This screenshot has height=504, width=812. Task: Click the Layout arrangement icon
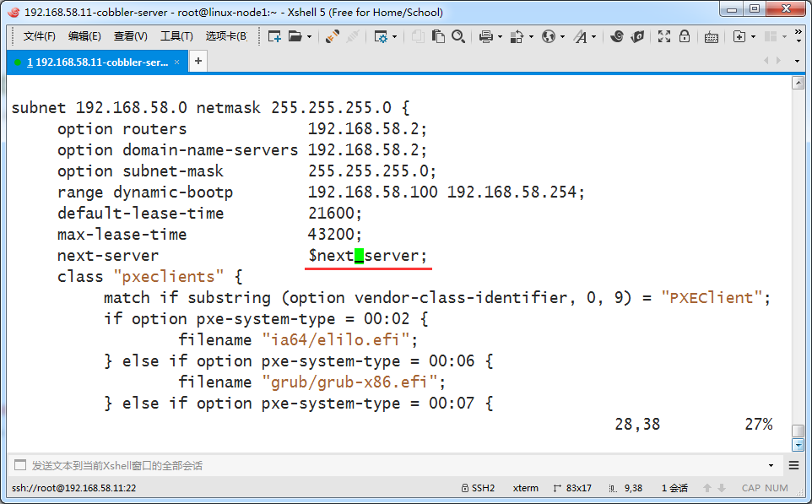(771, 36)
